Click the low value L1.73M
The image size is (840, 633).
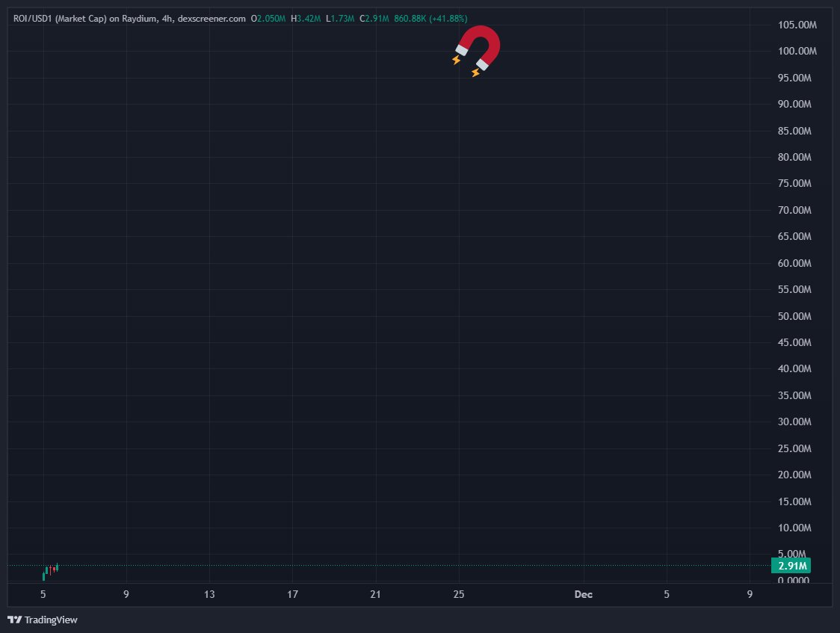point(340,19)
